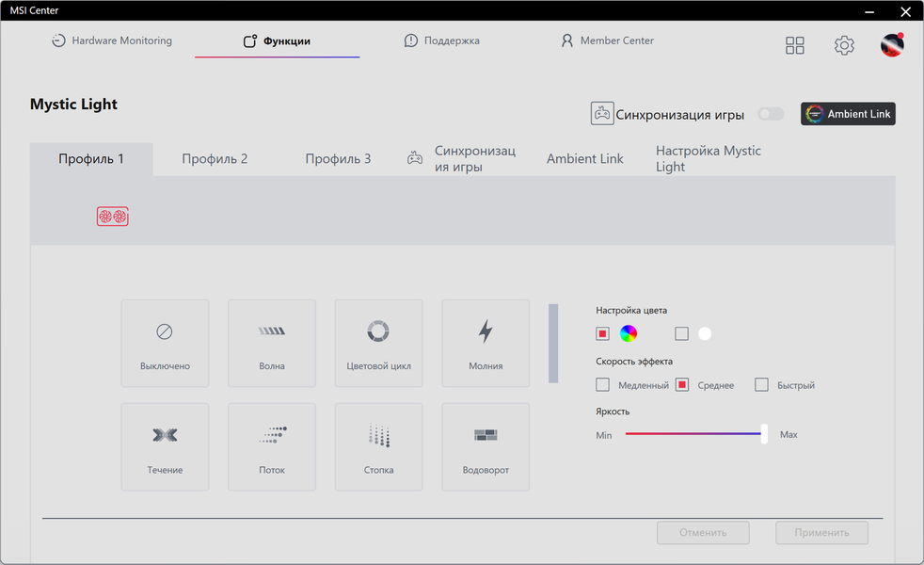924x565 pixels.
Task: Choose the Поток lighting effect
Action: (x=272, y=447)
